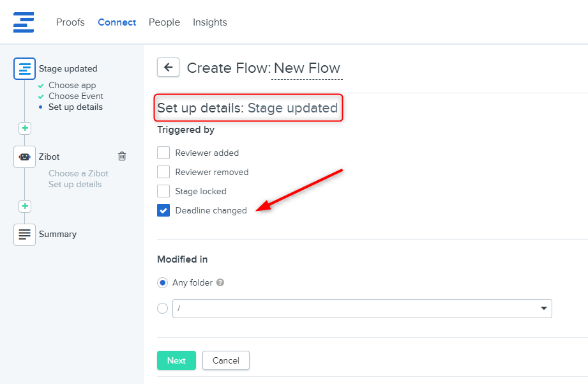The height and width of the screenshot is (384, 588).
Task: Select the Stage updated trigger icon
Action: (24, 68)
